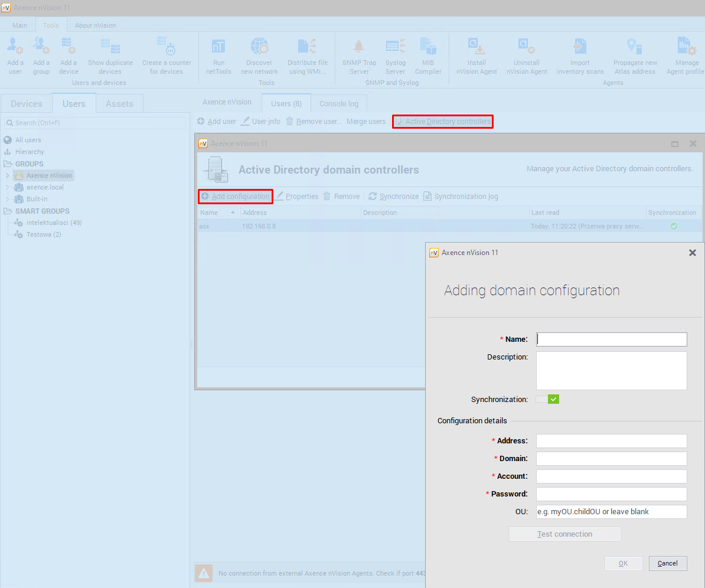
Task: Select the intelektualisci smart group
Action: point(54,223)
